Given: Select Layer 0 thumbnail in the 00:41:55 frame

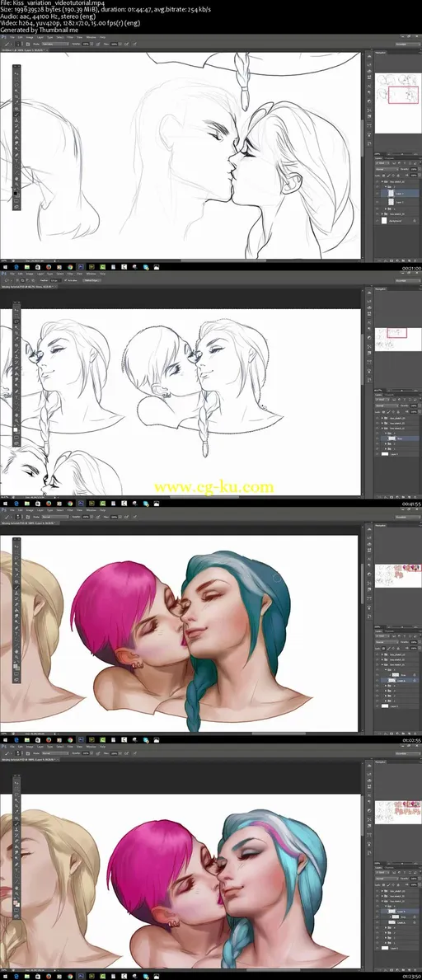Looking at the screenshot, I should [385, 454].
